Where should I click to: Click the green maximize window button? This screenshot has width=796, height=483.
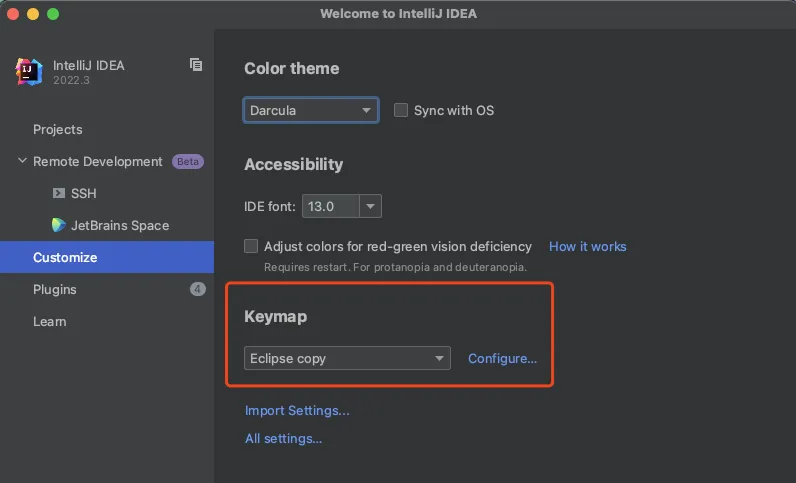53,14
